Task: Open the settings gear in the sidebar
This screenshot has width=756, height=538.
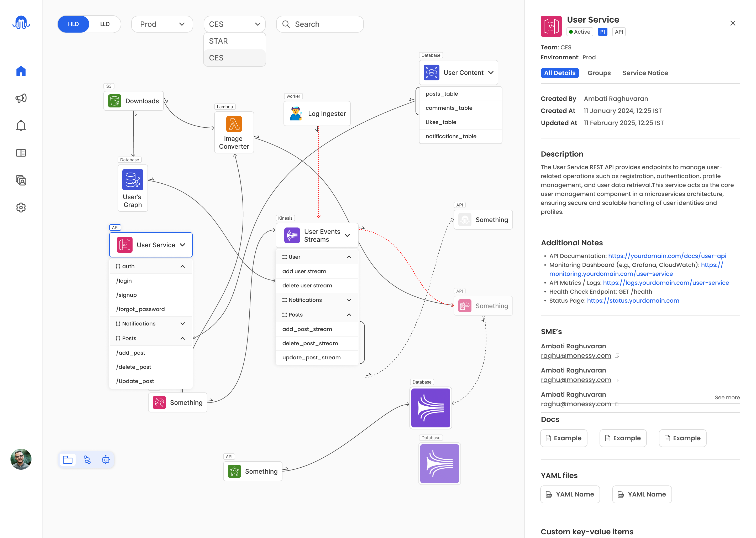Action: pyautogui.click(x=21, y=208)
